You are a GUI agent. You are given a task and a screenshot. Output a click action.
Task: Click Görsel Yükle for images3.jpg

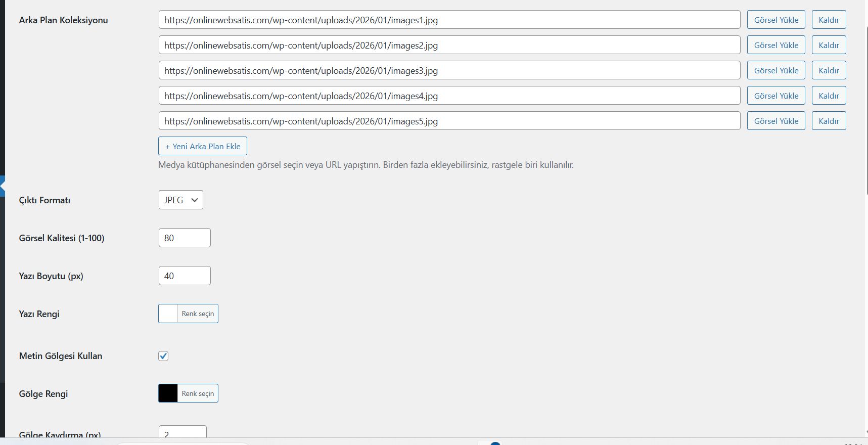click(776, 70)
